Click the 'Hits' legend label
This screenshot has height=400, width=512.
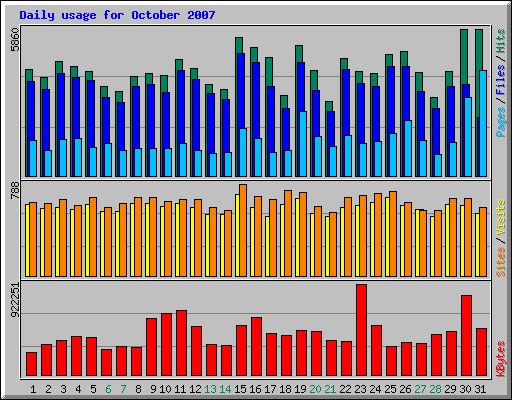tap(500, 41)
